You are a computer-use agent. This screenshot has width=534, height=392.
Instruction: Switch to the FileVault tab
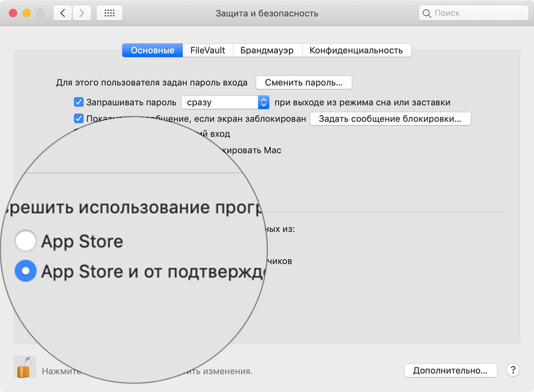208,50
